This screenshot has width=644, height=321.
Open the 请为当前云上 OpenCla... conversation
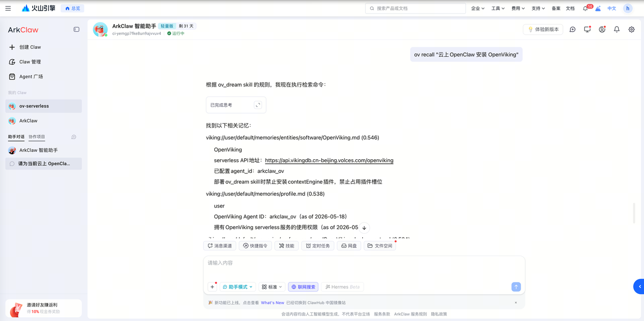(x=43, y=164)
